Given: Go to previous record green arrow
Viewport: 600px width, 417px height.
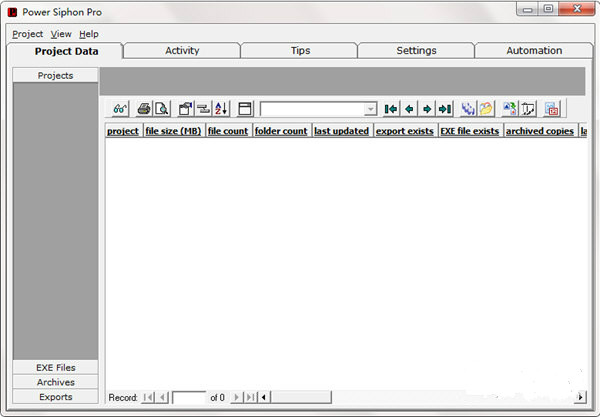Looking at the screenshot, I should click(409, 109).
